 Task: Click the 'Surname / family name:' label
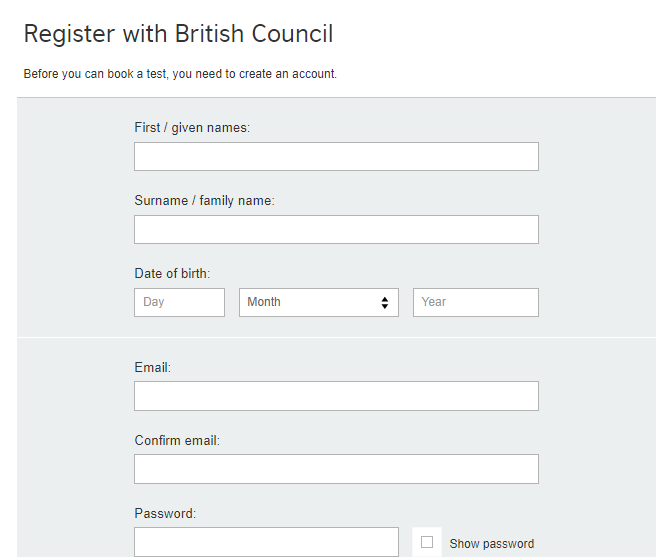coord(204,201)
